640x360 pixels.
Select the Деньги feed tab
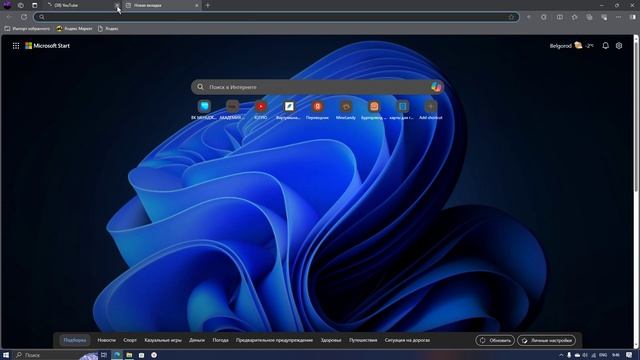[197, 340]
